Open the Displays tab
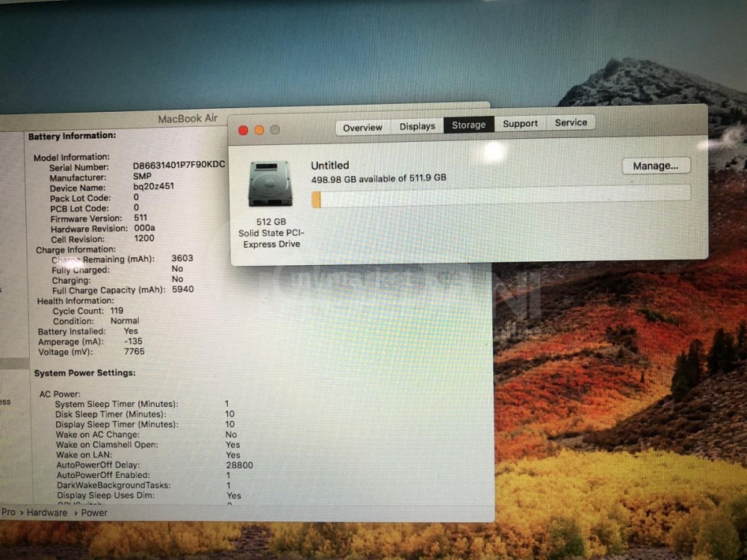 click(x=417, y=126)
